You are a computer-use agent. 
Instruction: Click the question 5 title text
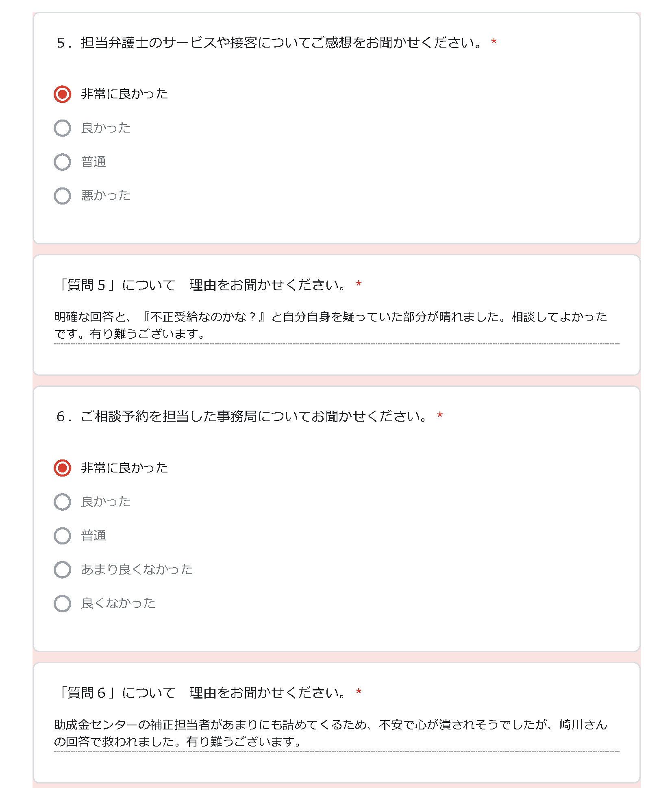coord(269,42)
